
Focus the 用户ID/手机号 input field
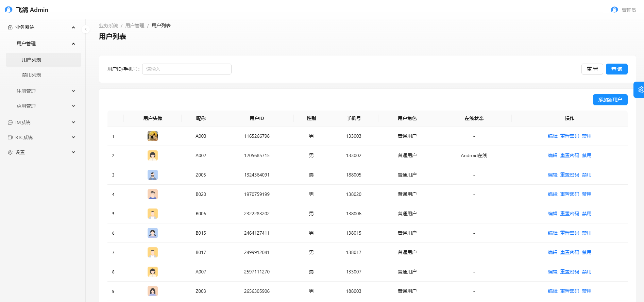click(x=187, y=69)
